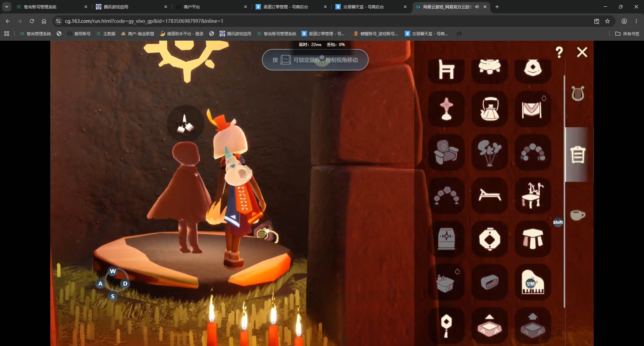Open the coffee cup category

pyautogui.click(x=578, y=215)
